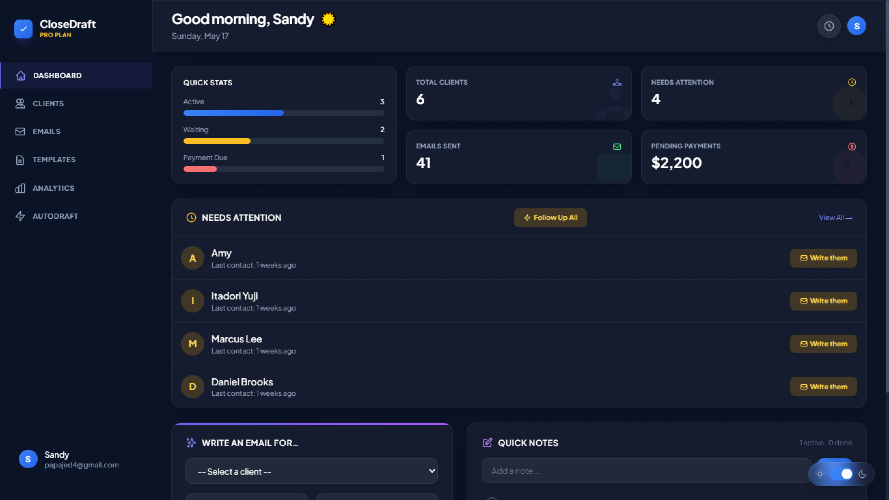Switch to dark mode via moon icon
This screenshot has width=889, height=500.
pyautogui.click(x=862, y=474)
